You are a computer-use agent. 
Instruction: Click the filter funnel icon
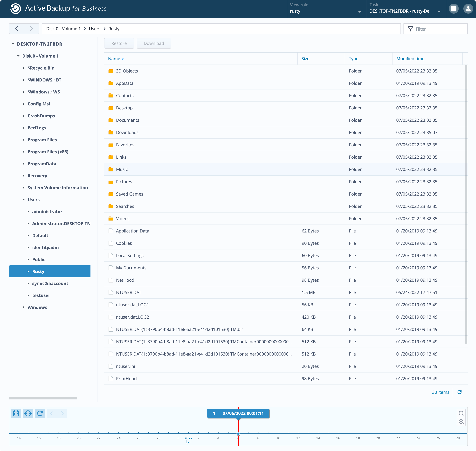(410, 29)
